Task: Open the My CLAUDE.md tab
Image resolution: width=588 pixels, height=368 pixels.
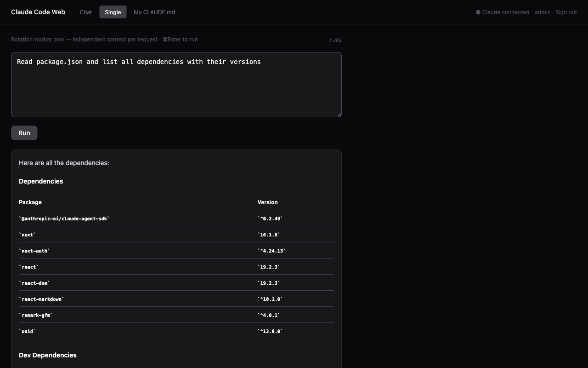Action: 154,12
